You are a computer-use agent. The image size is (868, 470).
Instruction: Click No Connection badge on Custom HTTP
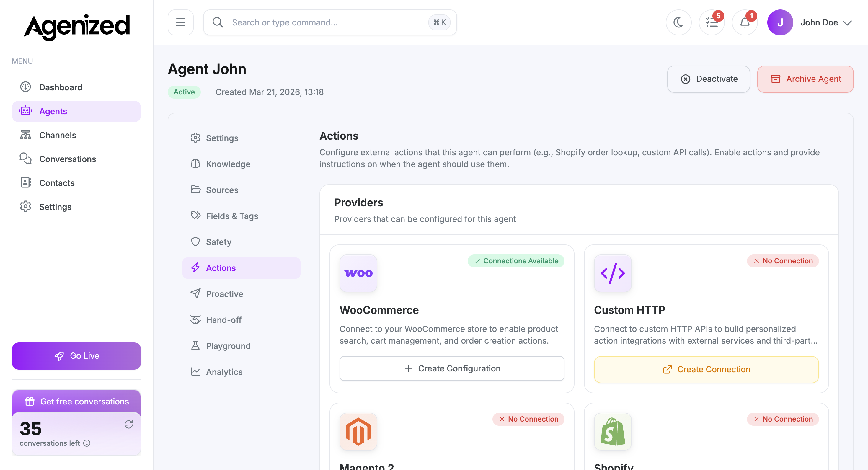pyautogui.click(x=783, y=261)
